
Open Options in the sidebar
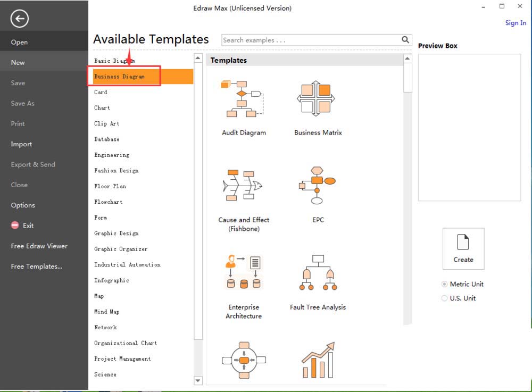[x=23, y=205]
